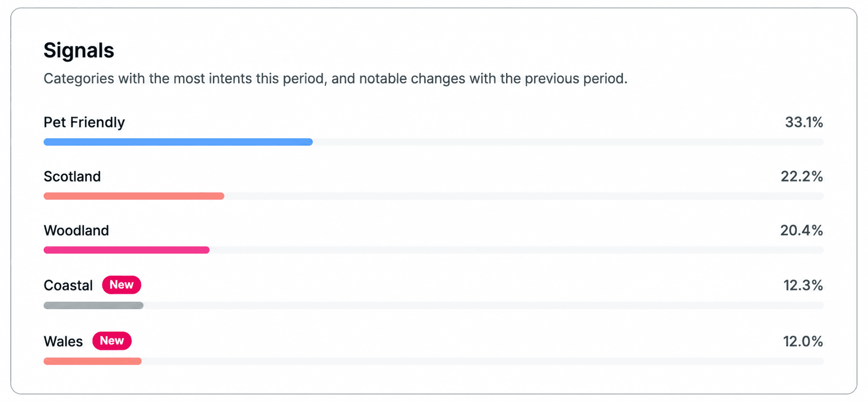Open the Coastal category label
Viewport: 868px width, 402px height.
68,285
